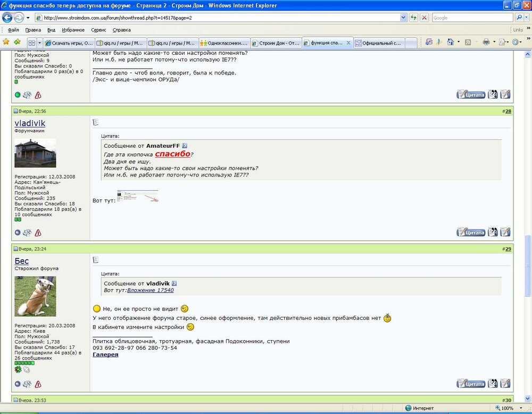532x414 pixels.
Task: Open vladivik's attached screenshot thumbnail
Action: tap(137, 196)
